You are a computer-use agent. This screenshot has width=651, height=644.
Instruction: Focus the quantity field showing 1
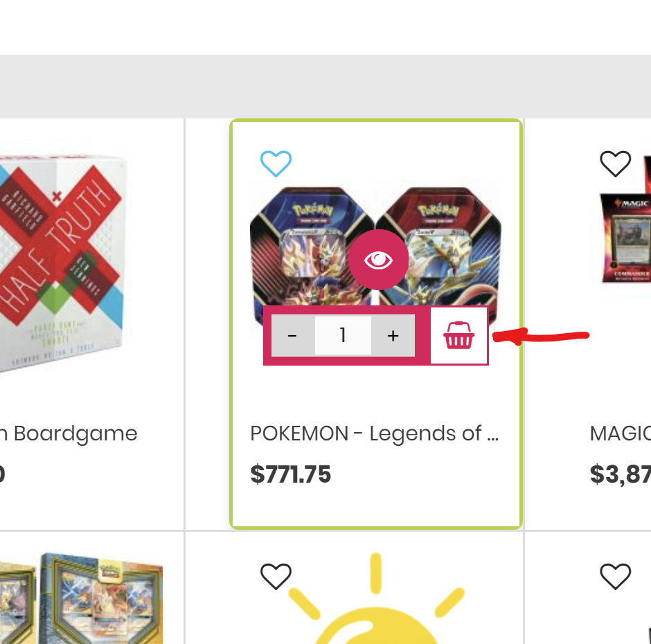coord(343,335)
